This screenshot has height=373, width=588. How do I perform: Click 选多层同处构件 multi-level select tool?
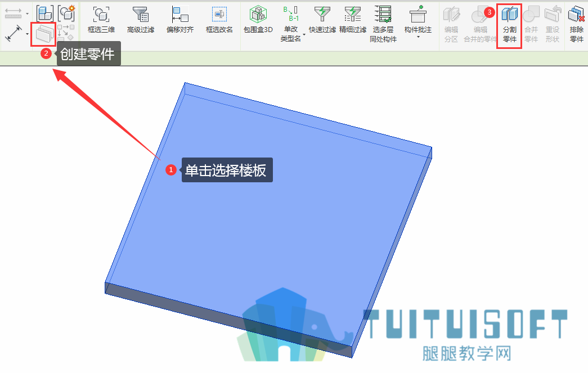(383, 24)
